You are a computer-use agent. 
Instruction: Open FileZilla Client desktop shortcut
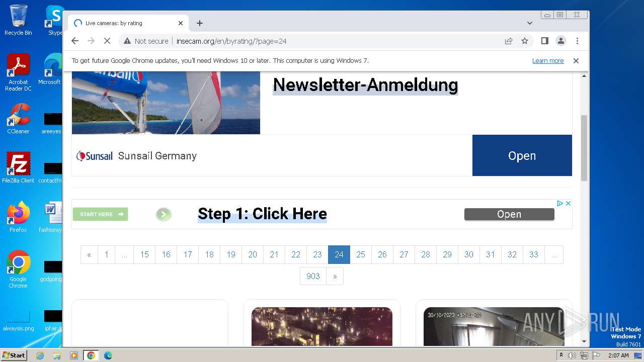click(x=18, y=167)
